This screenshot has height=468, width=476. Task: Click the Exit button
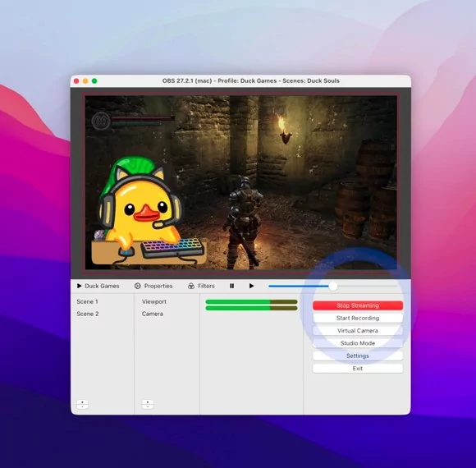(358, 369)
